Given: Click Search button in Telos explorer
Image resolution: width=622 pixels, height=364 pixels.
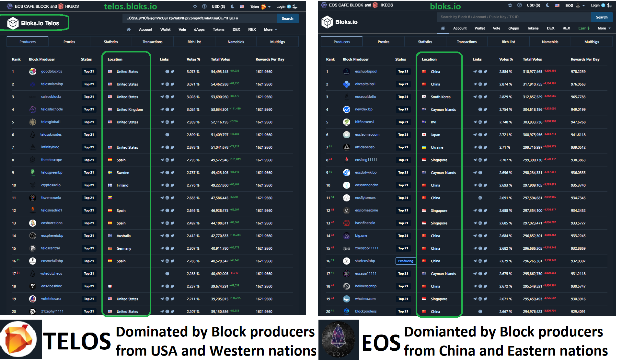Looking at the screenshot, I should point(287,18).
